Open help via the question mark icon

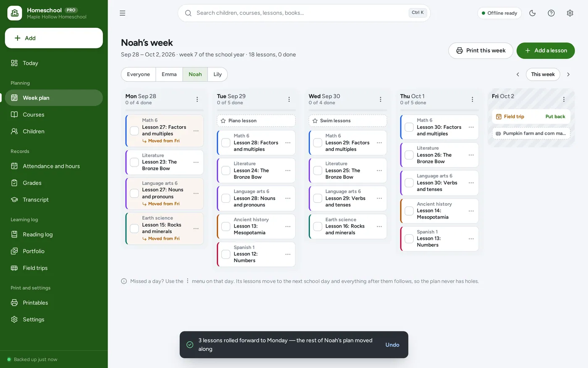click(551, 13)
